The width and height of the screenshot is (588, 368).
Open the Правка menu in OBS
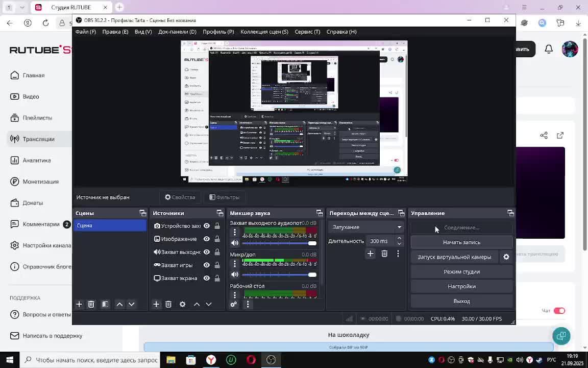tap(115, 32)
